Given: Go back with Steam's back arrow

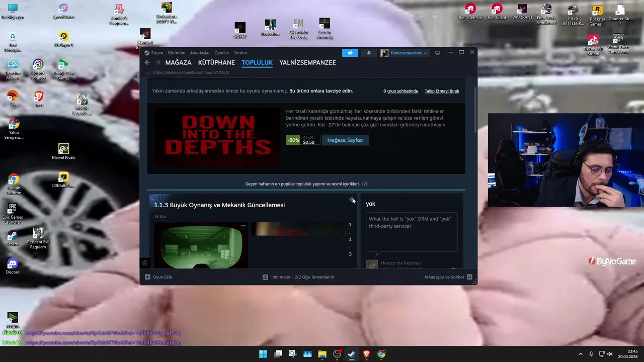Looking at the screenshot, I should pos(147,62).
